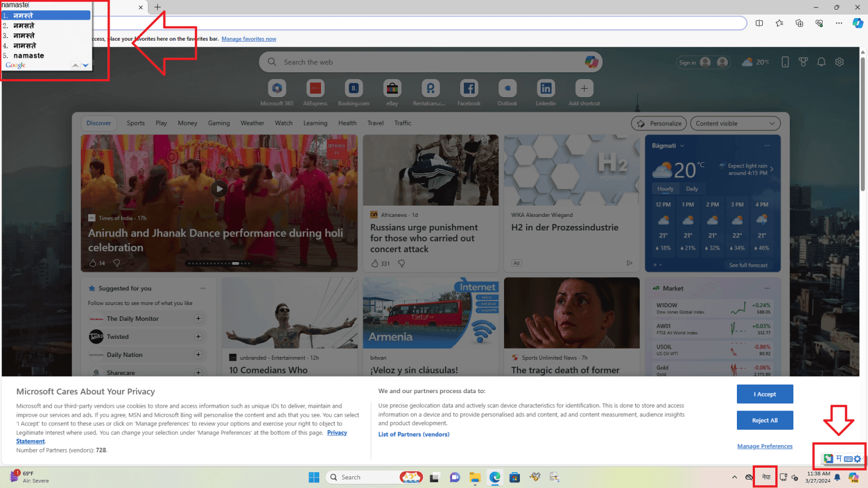Dislike the Russians urge punishment article
Screen dimensions: 868x488
click(402, 264)
